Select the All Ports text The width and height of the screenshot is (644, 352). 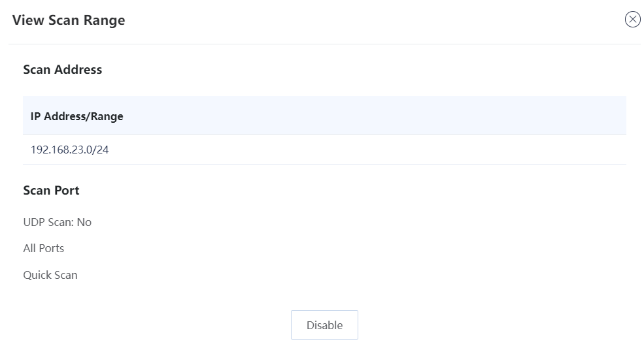[43, 248]
